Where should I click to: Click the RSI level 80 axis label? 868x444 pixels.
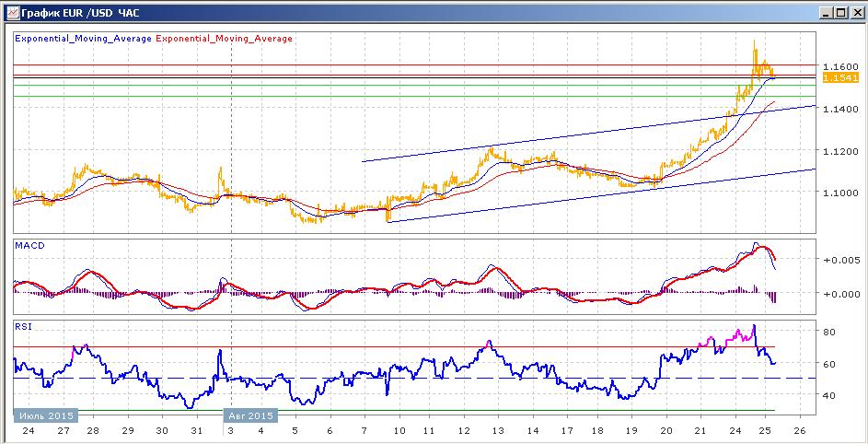828,332
